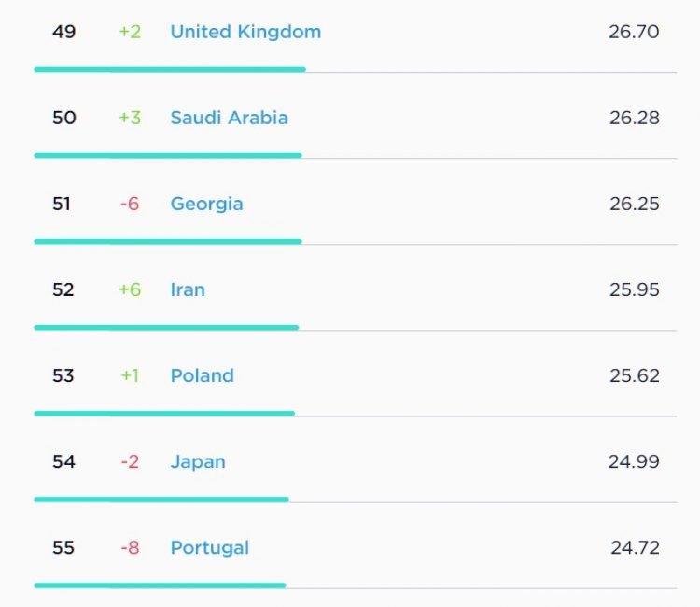700x607 pixels.
Task: Click the 24.99 value for Japan
Action: (634, 462)
